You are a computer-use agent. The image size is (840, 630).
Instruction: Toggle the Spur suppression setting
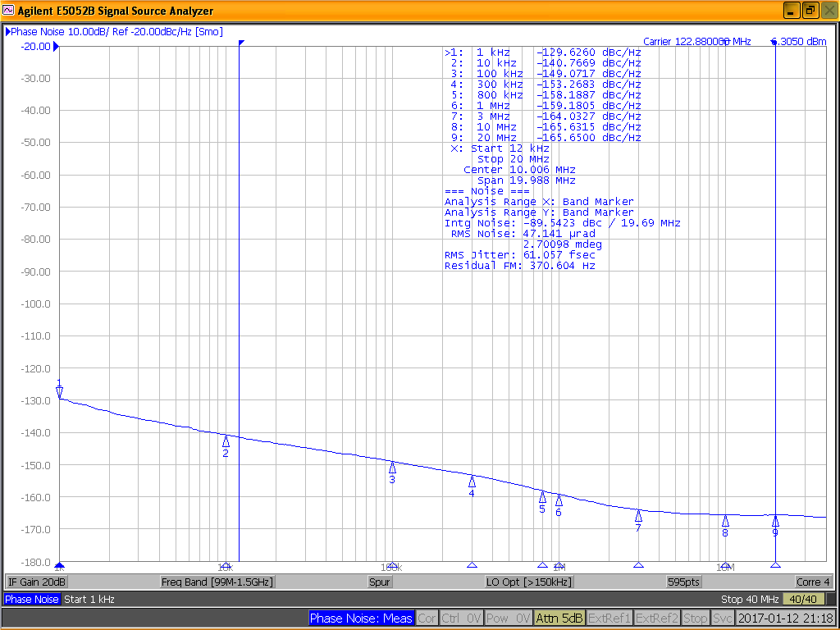(x=380, y=581)
